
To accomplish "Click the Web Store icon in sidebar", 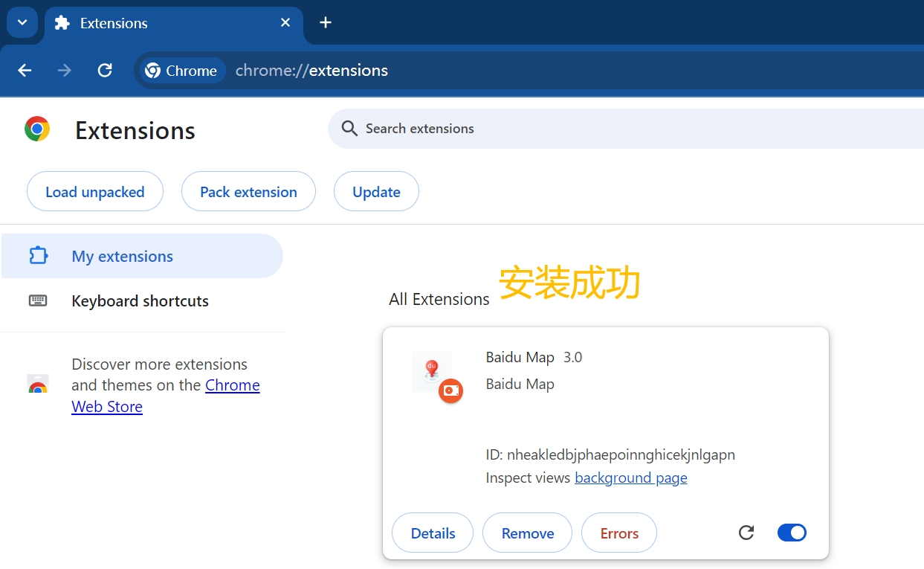I will click(x=38, y=385).
